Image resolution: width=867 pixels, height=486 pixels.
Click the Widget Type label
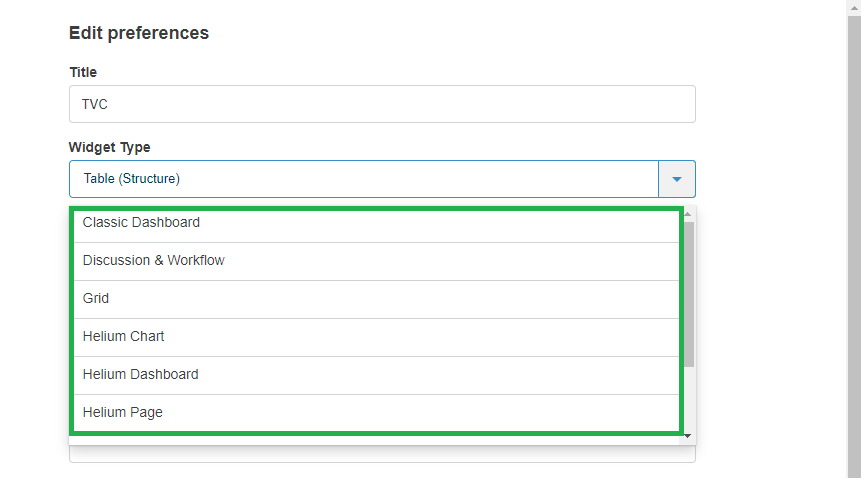pos(110,147)
